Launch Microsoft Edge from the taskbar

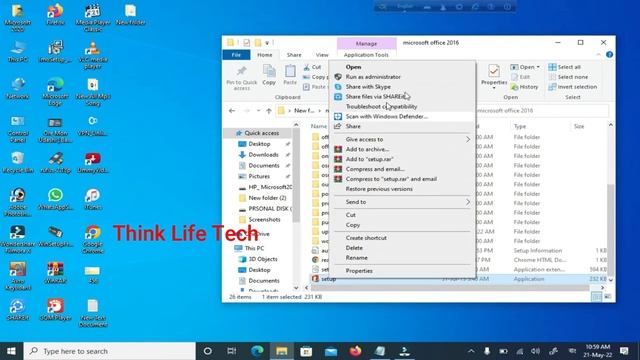[257, 351]
